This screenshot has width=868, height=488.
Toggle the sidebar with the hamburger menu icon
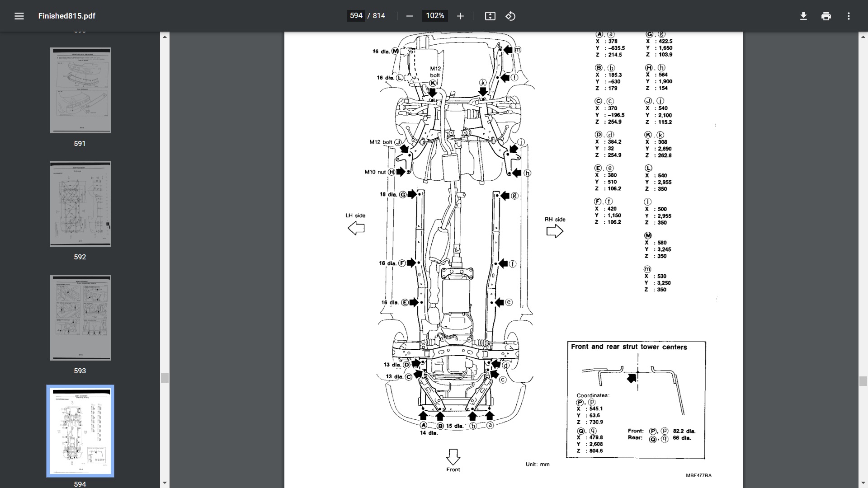coord(19,16)
